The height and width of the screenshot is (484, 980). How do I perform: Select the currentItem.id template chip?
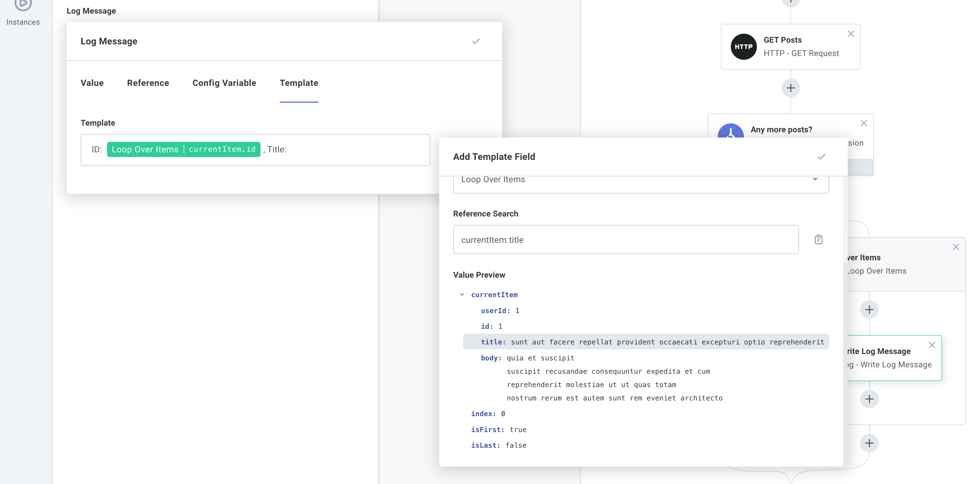coord(184,149)
